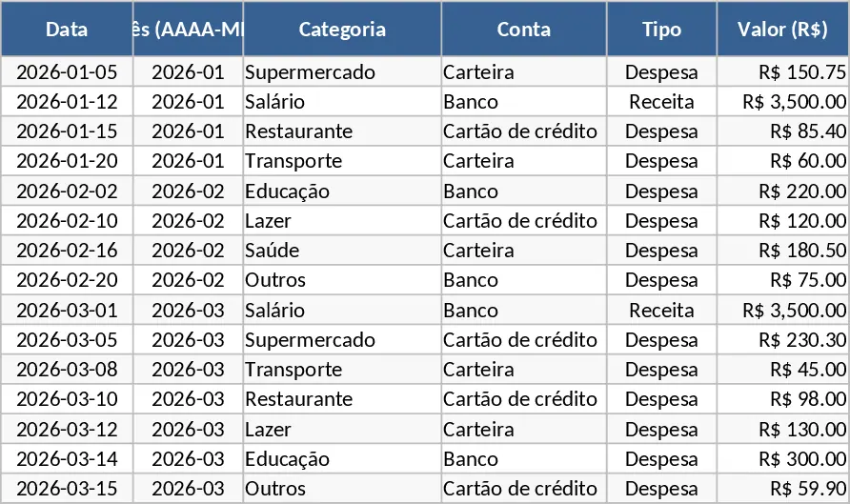Select the R$ 150.75 value cell
Image resolution: width=850 pixels, height=504 pixels.
coord(782,71)
